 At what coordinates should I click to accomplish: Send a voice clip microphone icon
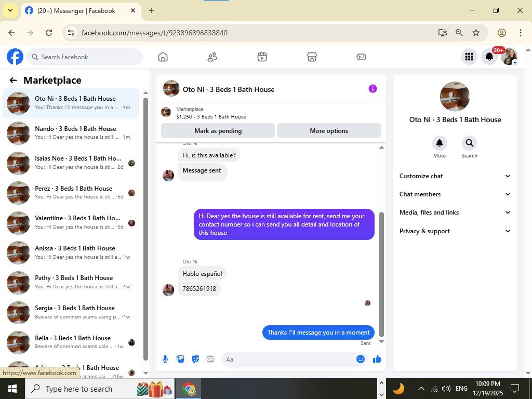165,359
